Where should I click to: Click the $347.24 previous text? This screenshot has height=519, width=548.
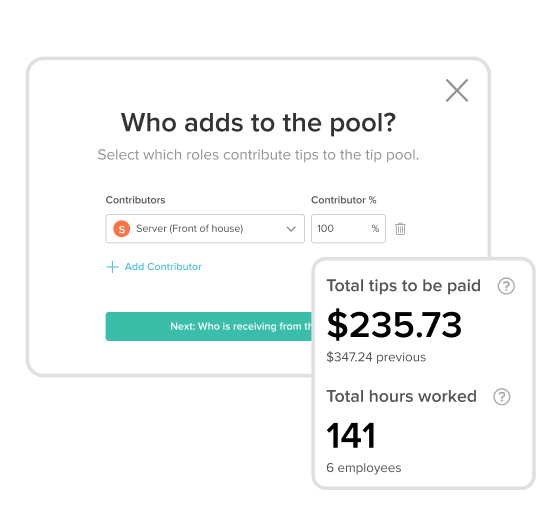(376, 357)
